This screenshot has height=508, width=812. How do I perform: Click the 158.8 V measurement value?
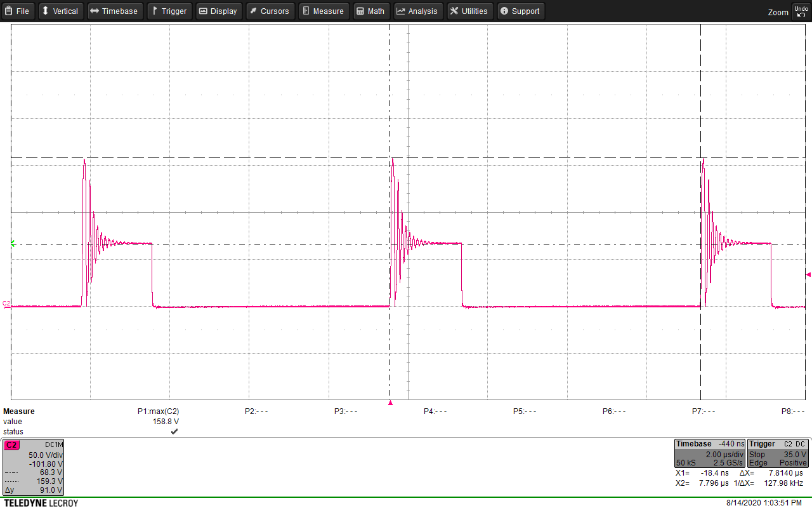(x=166, y=422)
